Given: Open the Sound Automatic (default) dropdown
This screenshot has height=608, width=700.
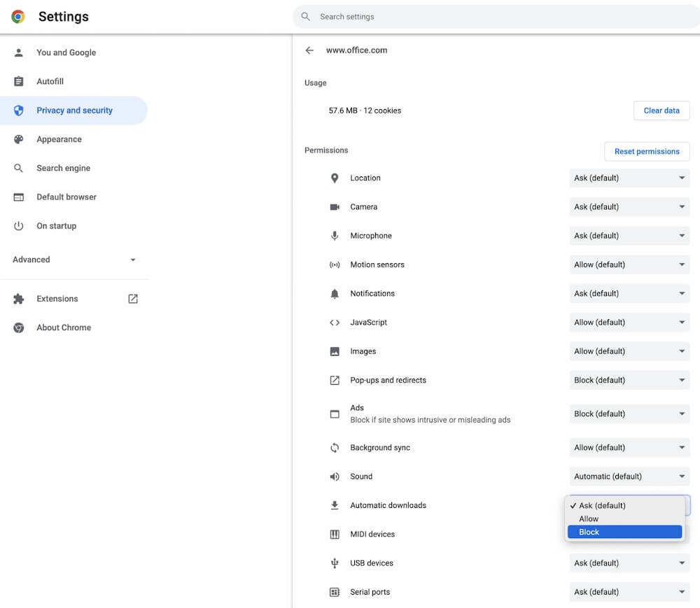Looking at the screenshot, I should (x=629, y=476).
